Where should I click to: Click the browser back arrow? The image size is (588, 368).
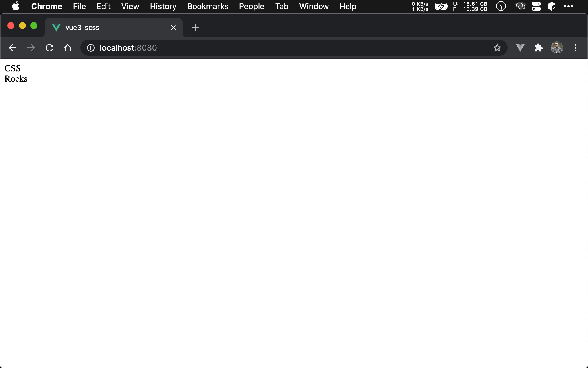tap(13, 48)
